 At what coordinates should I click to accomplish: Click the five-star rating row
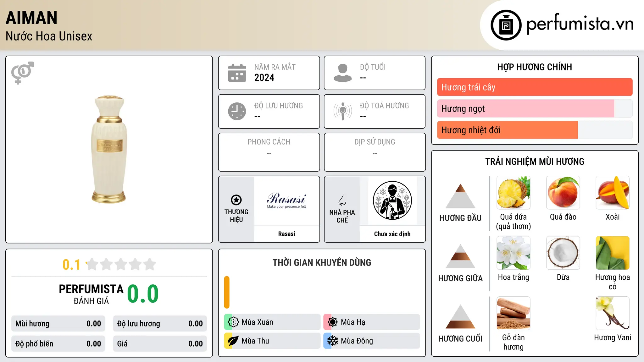click(121, 264)
